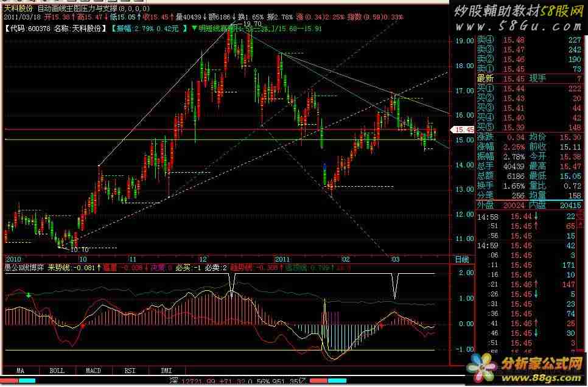Click the 愚公磁博弈 indicator title
Image resolution: width=588 pixels, height=387 pixels.
24,268
